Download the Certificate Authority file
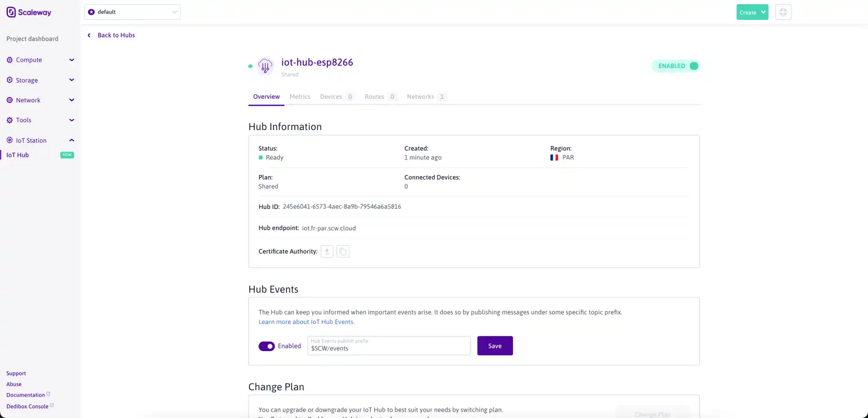This screenshot has height=418, width=868. [327, 251]
